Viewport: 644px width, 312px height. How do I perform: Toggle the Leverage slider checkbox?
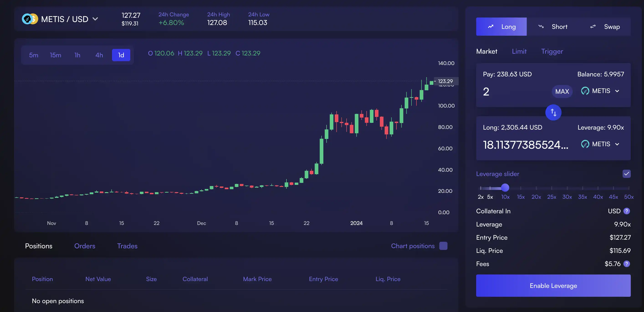[627, 174]
